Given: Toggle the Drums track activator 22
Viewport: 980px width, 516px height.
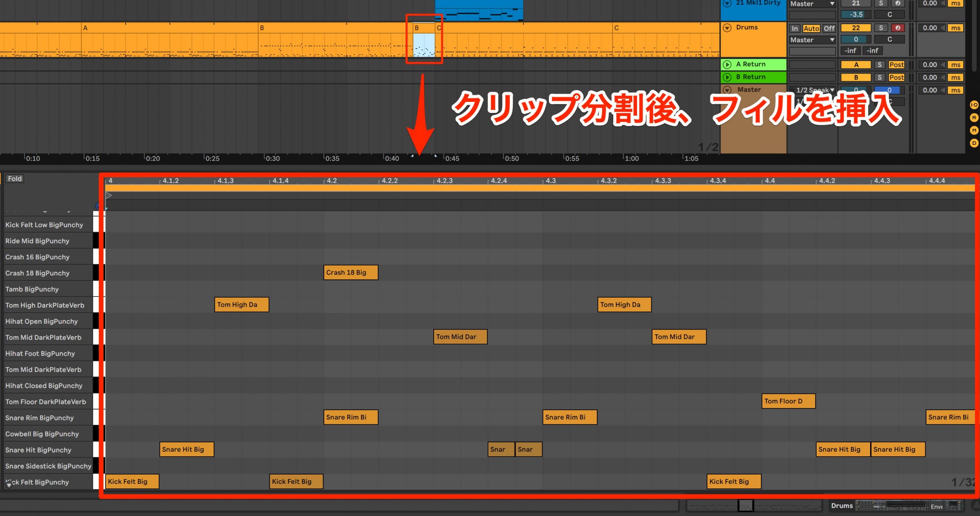Looking at the screenshot, I should click(856, 28).
